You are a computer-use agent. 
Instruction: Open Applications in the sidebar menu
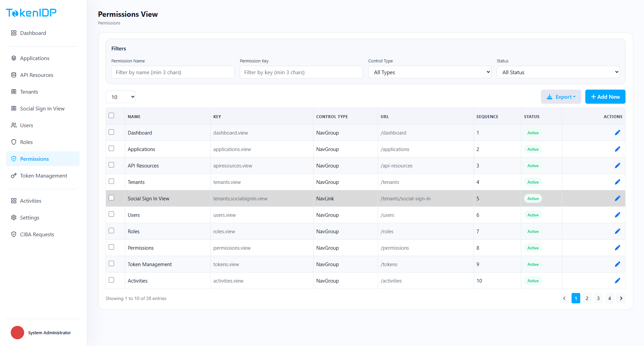(x=43, y=58)
